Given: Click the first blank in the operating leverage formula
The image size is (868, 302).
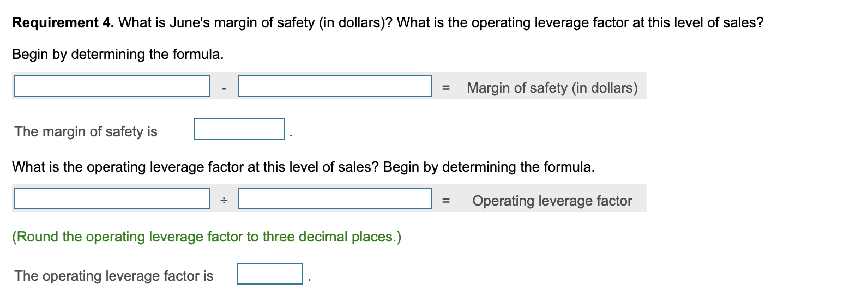Looking at the screenshot, I should pyautogui.click(x=112, y=198).
